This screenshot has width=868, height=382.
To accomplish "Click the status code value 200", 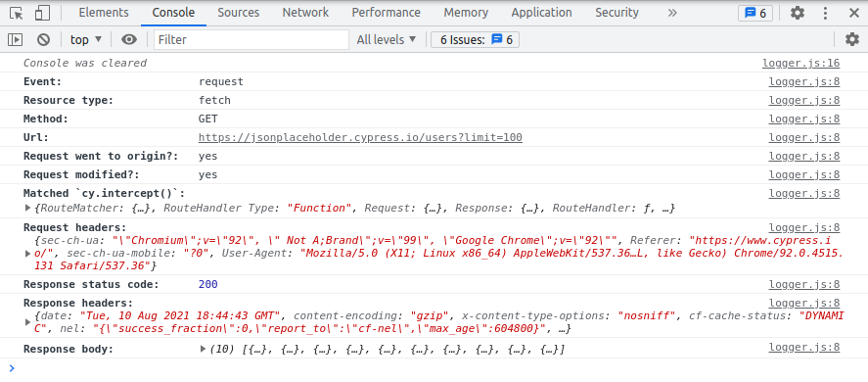I will click(208, 284).
